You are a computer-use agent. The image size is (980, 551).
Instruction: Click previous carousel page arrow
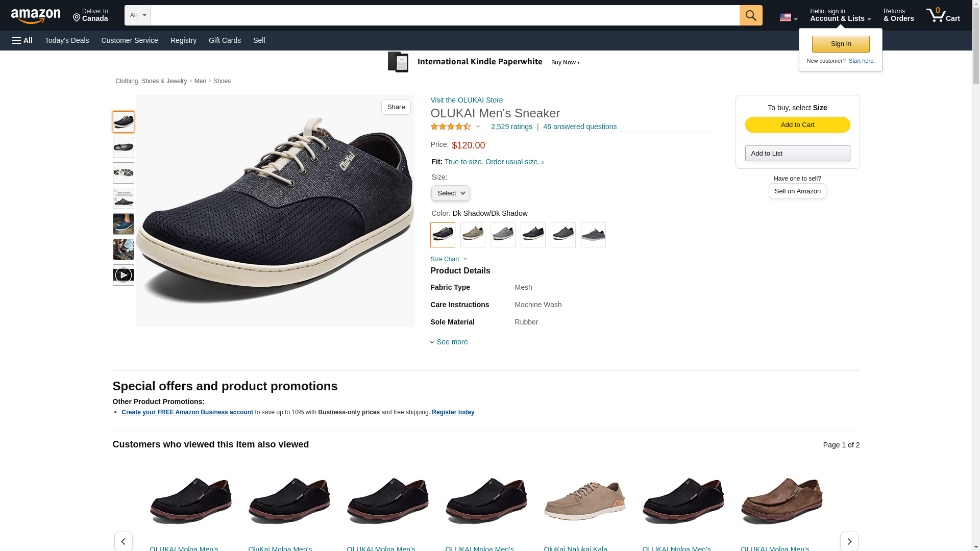[x=123, y=541]
